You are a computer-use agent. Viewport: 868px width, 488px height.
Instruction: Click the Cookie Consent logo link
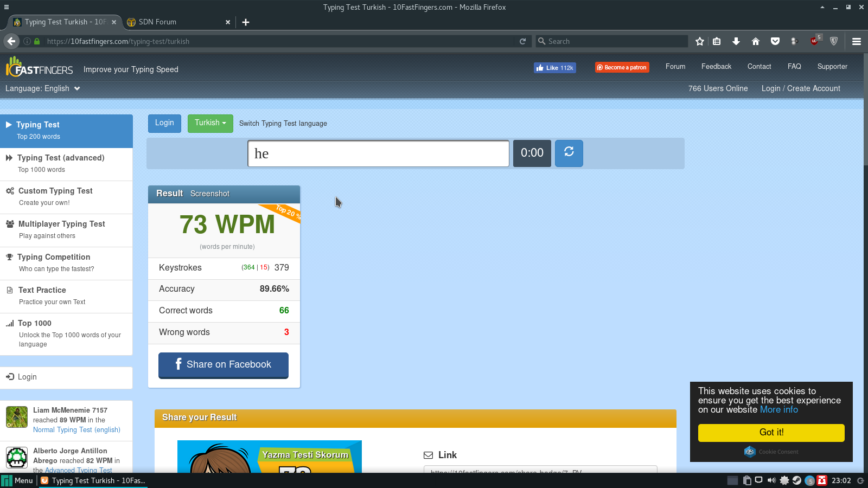[771, 452]
